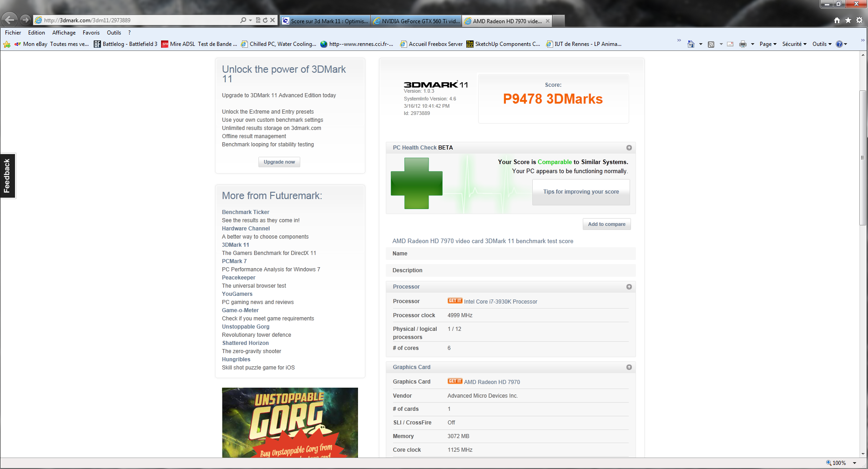Click the Add to compare button
This screenshot has width=868, height=469.
(606, 224)
